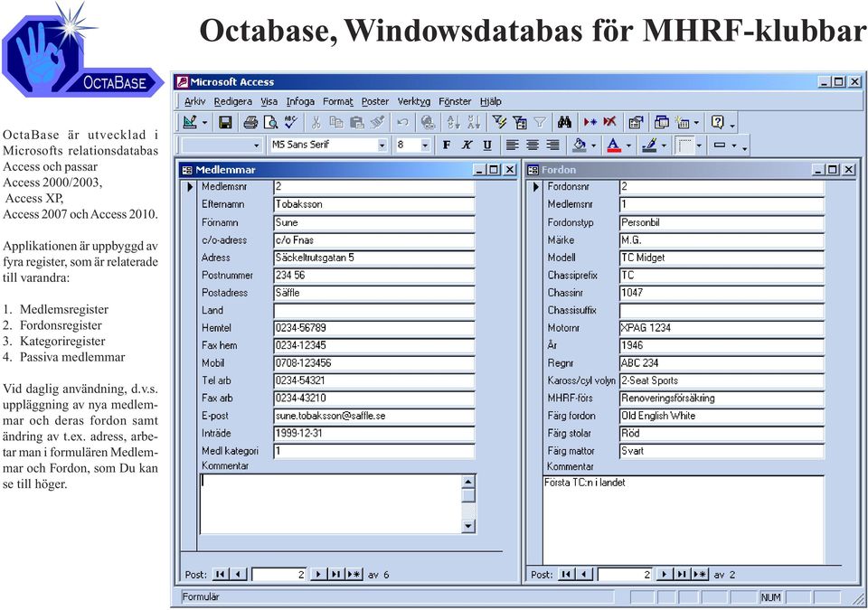
Task: Open the Properties icon in the toolbar
Action: click(636, 122)
